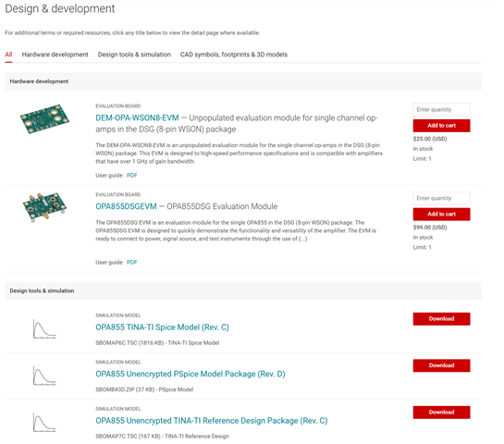This screenshot has height=444, width=504.
Task: Open OPA855 Unencrypted PSpice Model Package link
Action: click(x=191, y=374)
